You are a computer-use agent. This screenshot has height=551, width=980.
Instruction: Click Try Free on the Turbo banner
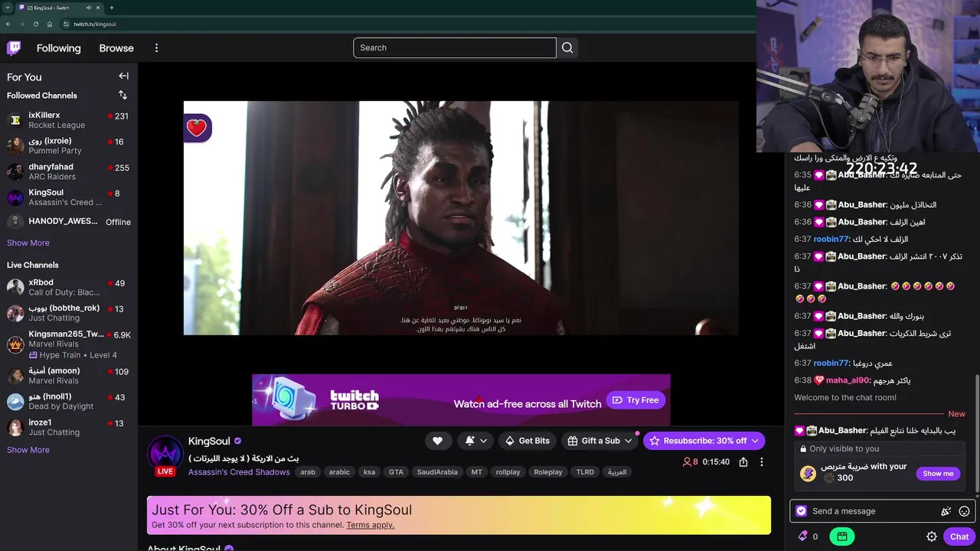[x=635, y=400]
